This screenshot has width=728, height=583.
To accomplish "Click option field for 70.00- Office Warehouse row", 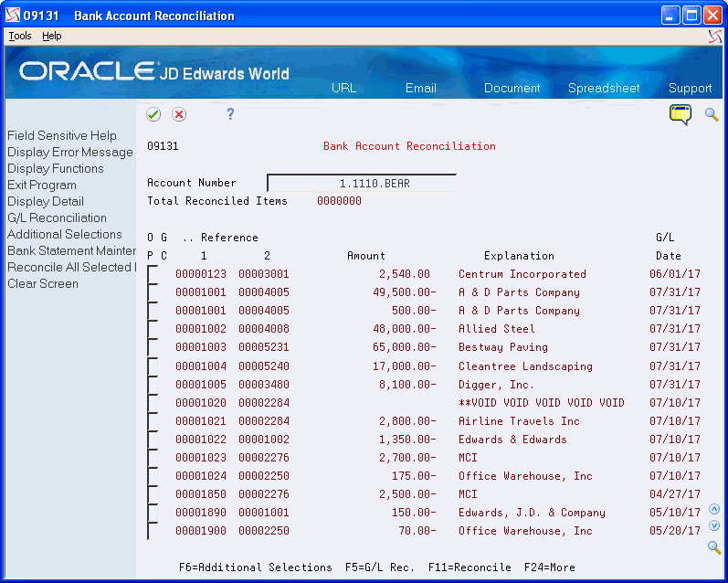I will pyautogui.click(x=153, y=531).
